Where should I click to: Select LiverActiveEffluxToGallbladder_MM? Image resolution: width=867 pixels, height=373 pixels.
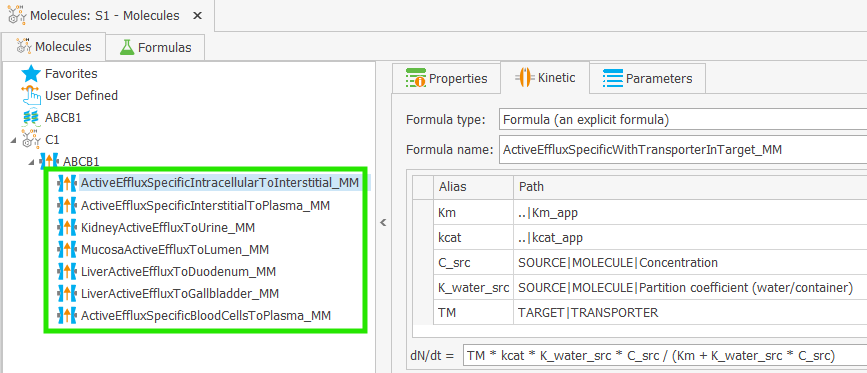tap(180, 293)
